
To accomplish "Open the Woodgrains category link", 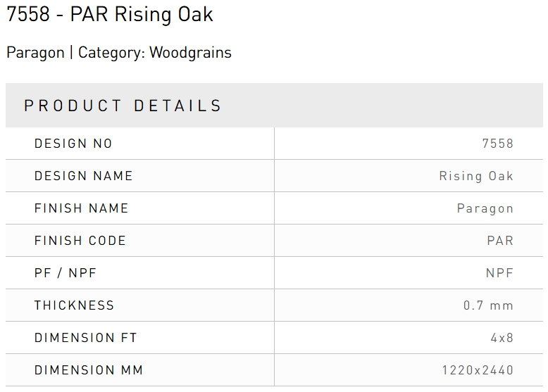I will click(x=190, y=52).
